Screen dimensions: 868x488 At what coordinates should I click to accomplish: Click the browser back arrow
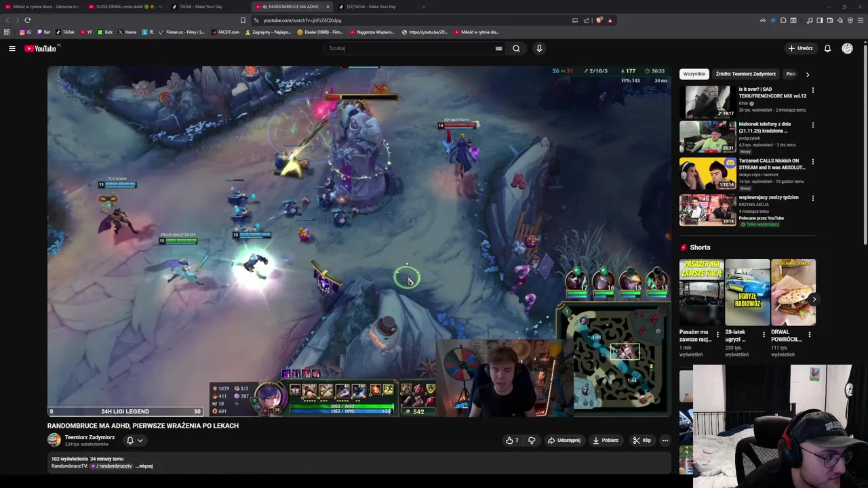(7, 20)
